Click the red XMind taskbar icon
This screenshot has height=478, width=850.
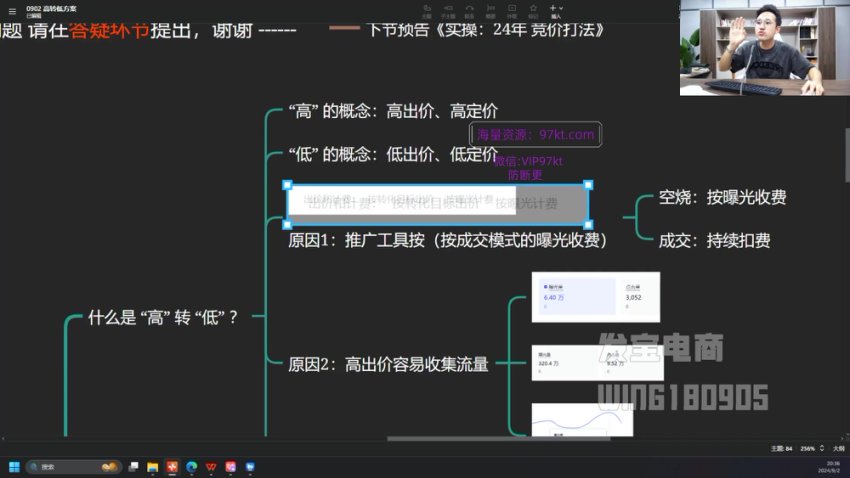tap(171, 466)
